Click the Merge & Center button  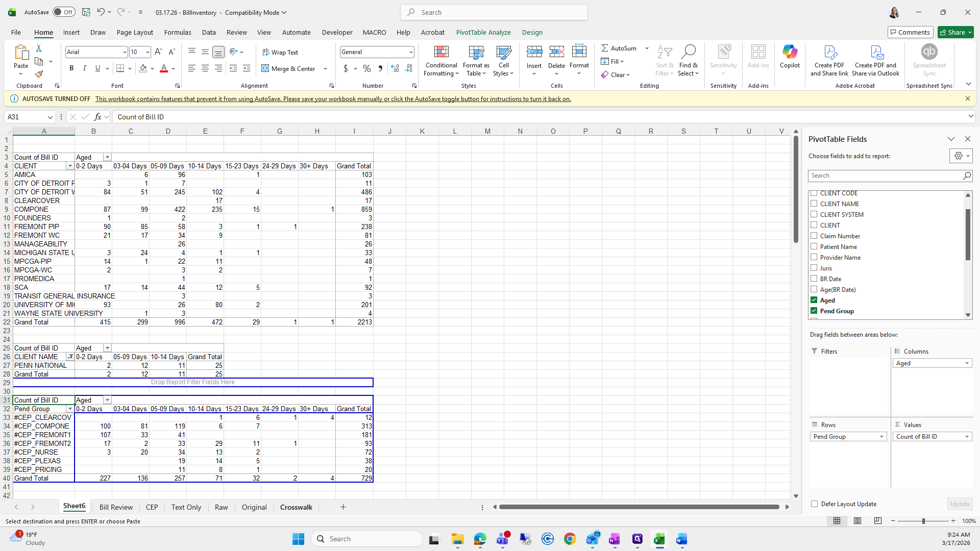[289, 68]
